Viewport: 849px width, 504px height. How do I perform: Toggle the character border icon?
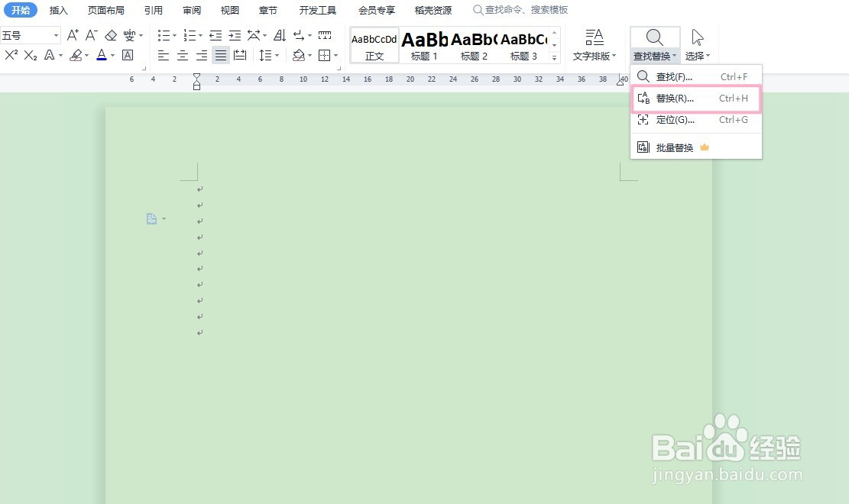pos(128,55)
